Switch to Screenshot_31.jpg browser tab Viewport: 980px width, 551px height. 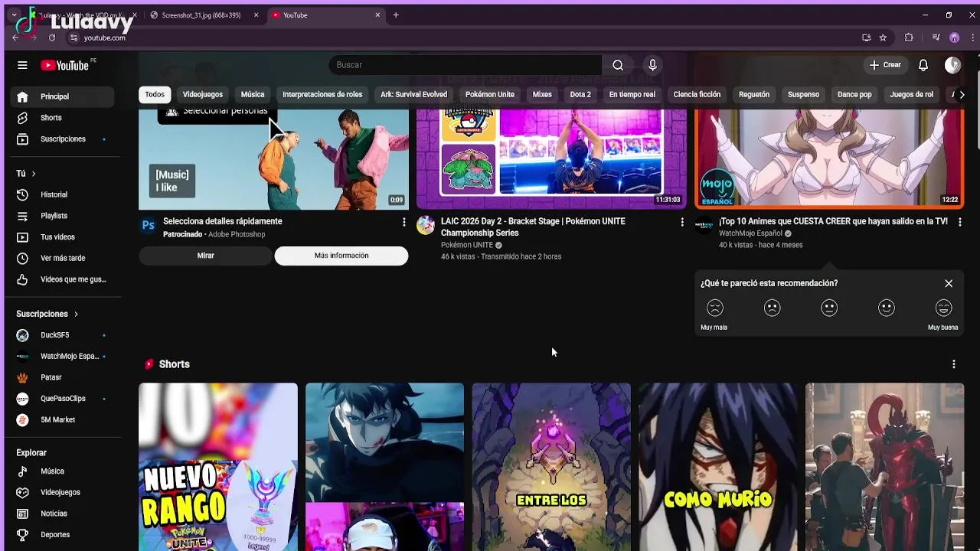201,15
